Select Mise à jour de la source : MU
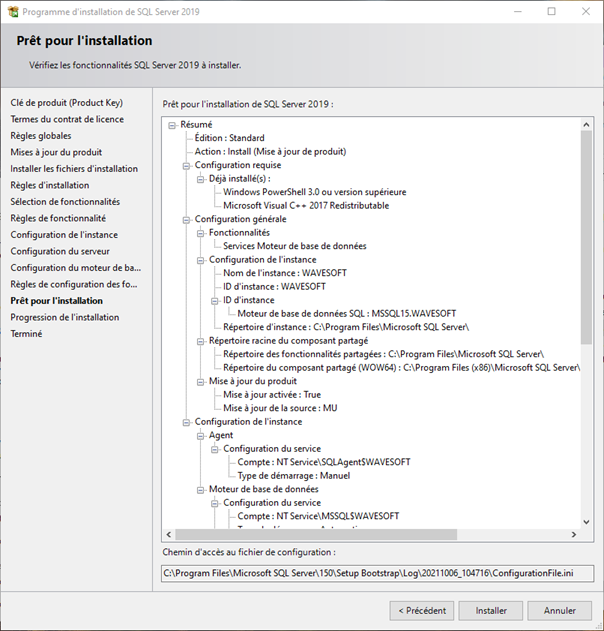This screenshot has width=604, height=631. coord(280,408)
